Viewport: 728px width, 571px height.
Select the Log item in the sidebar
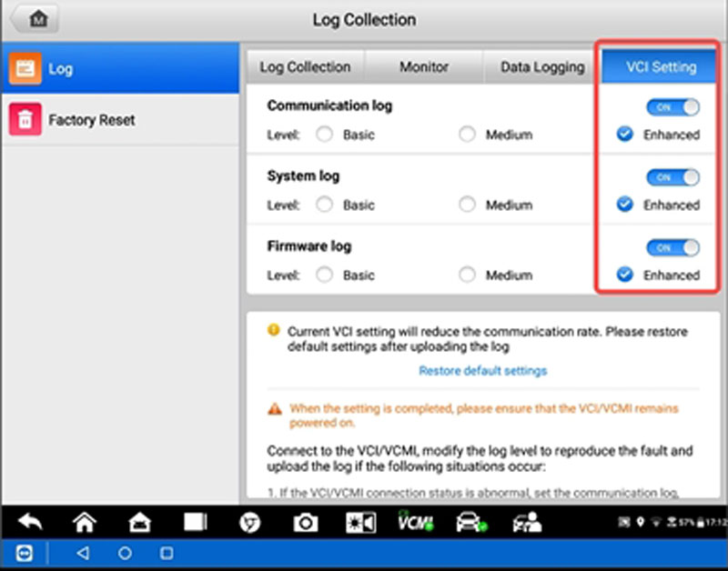[x=121, y=68]
